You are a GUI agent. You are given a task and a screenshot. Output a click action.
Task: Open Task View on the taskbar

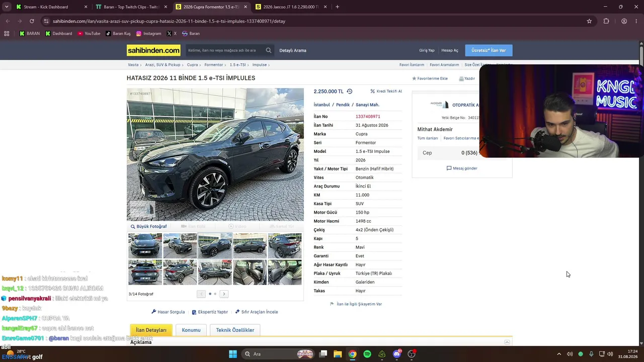pos(323,354)
